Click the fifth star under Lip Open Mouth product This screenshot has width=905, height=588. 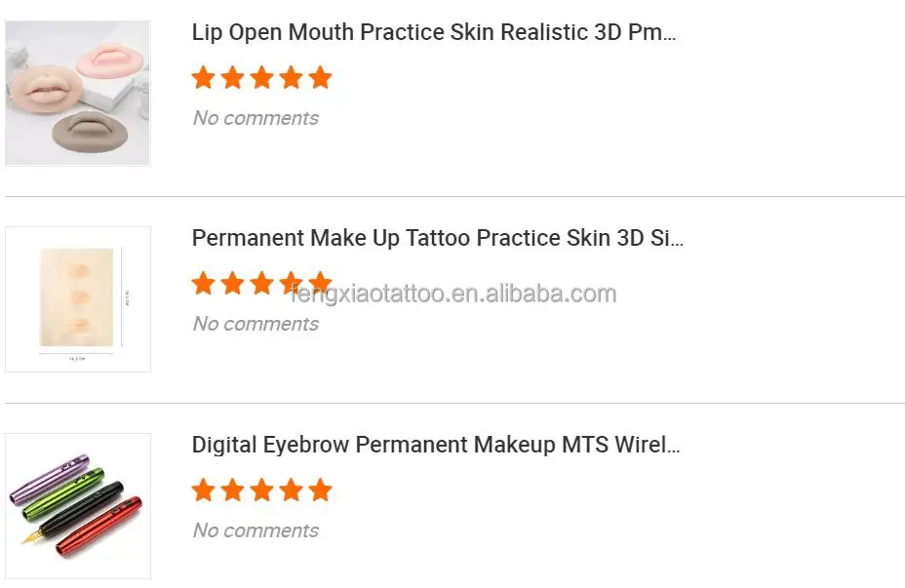(x=320, y=78)
